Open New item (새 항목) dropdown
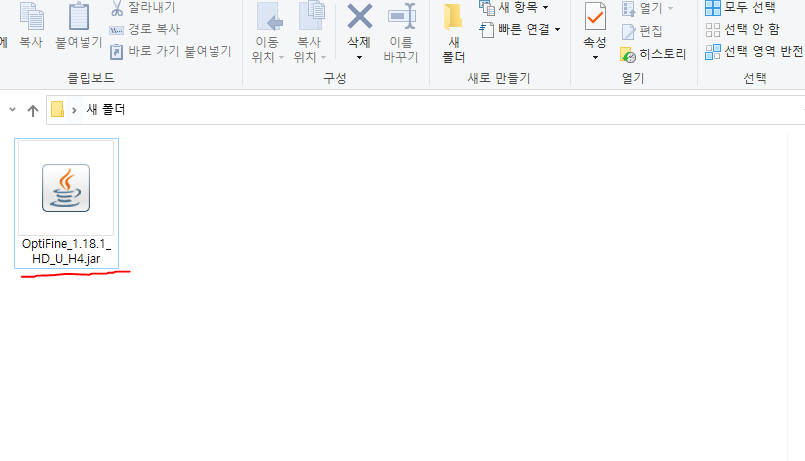The width and height of the screenshot is (805, 461). pos(514,8)
